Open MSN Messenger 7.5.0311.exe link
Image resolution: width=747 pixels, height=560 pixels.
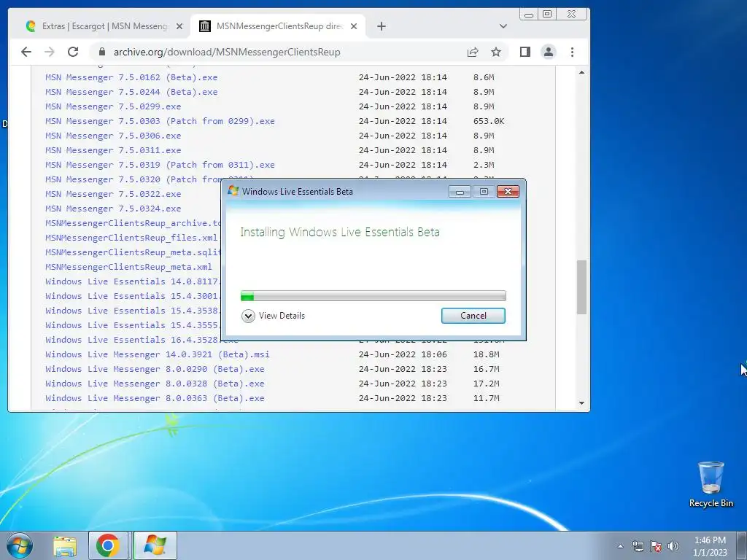[x=113, y=150]
